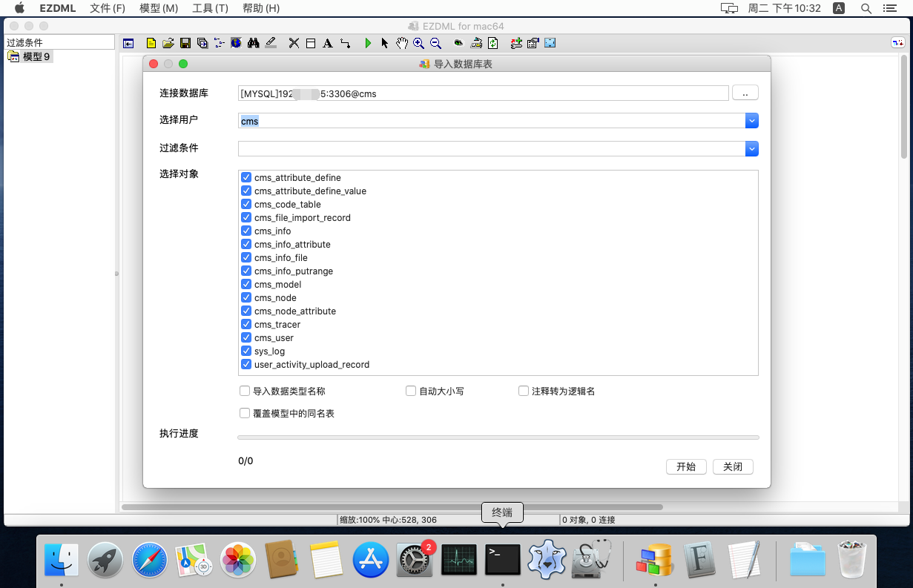Uncheck cms_code_table checkbox
913x588 pixels.
click(x=246, y=205)
